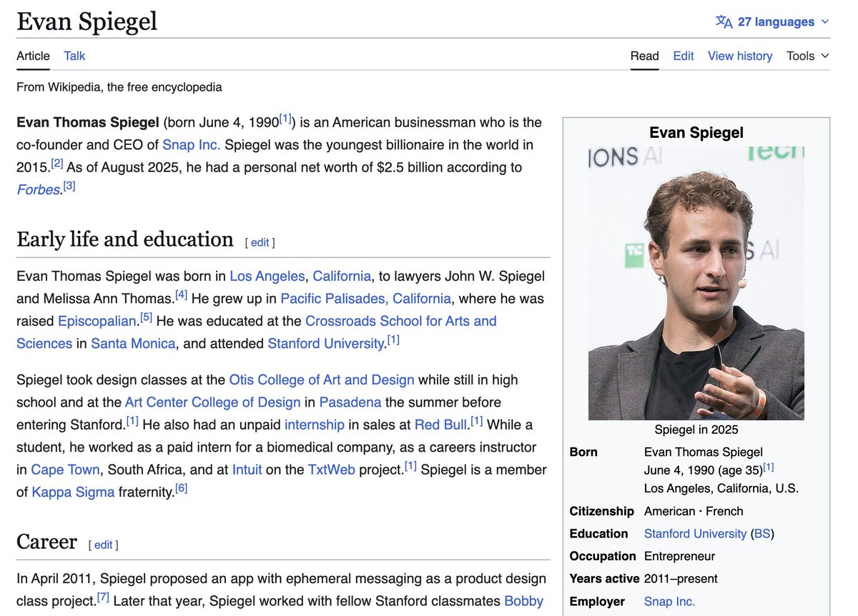Open the Edit tab

(x=684, y=56)
